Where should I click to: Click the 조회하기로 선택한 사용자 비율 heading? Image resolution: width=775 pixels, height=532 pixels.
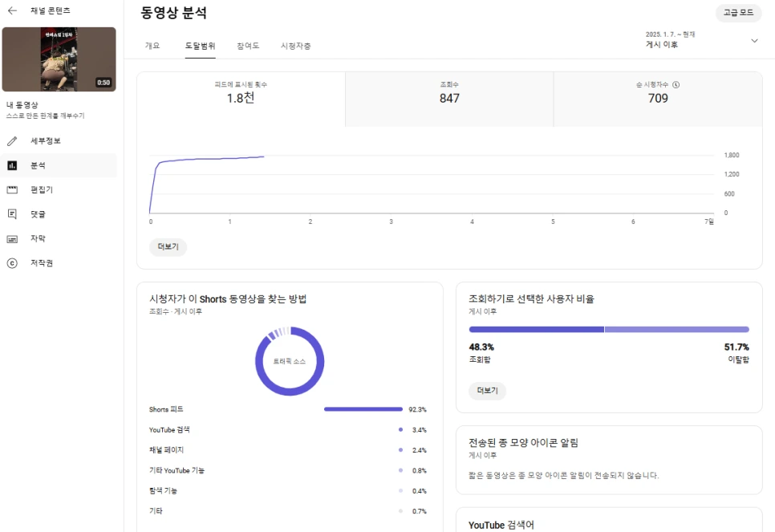point(531,299)
